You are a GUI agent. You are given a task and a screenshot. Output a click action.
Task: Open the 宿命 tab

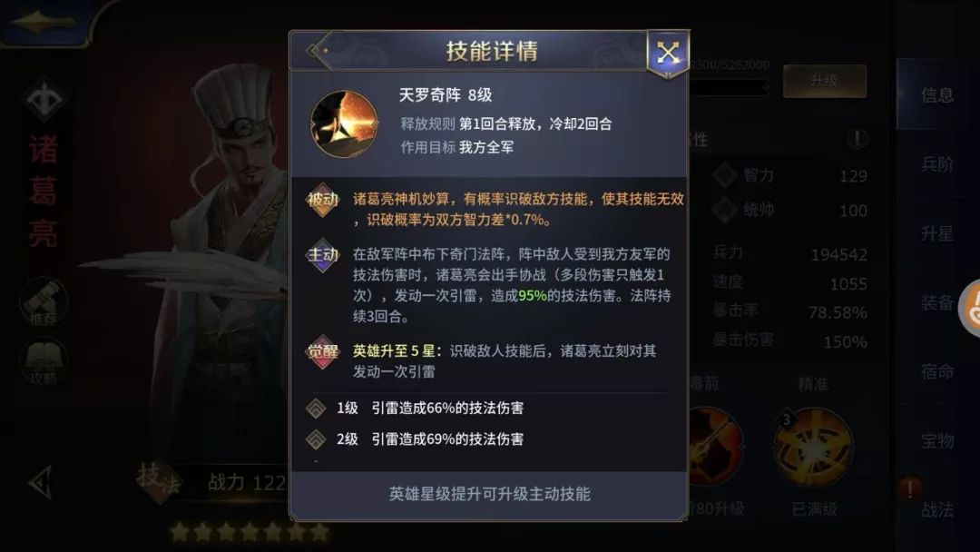pos(937,372)
